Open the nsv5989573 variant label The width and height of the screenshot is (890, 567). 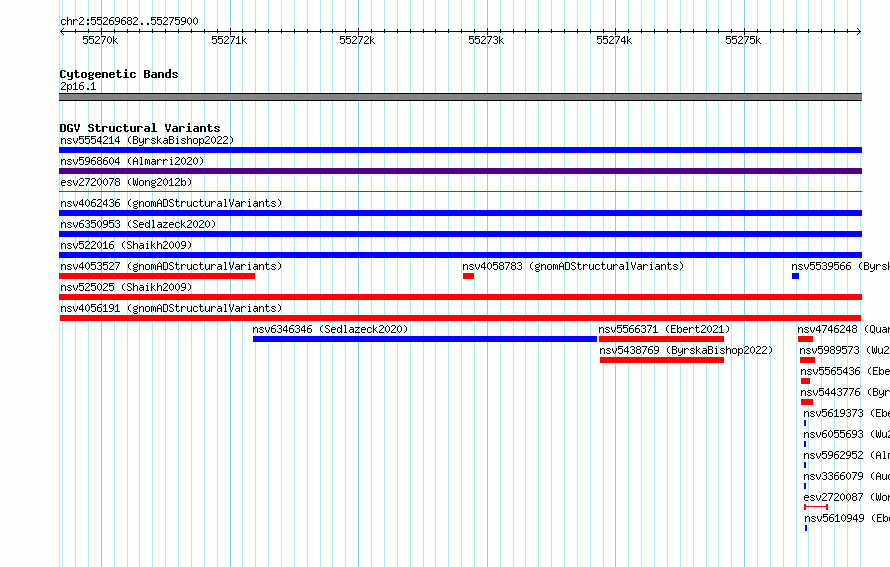tap(845, 350)
